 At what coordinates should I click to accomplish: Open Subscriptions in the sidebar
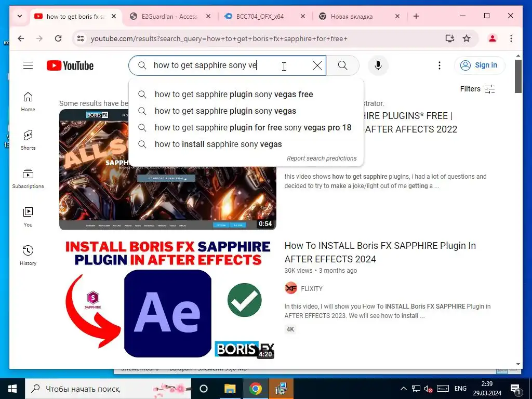click(x=28, y=179)
